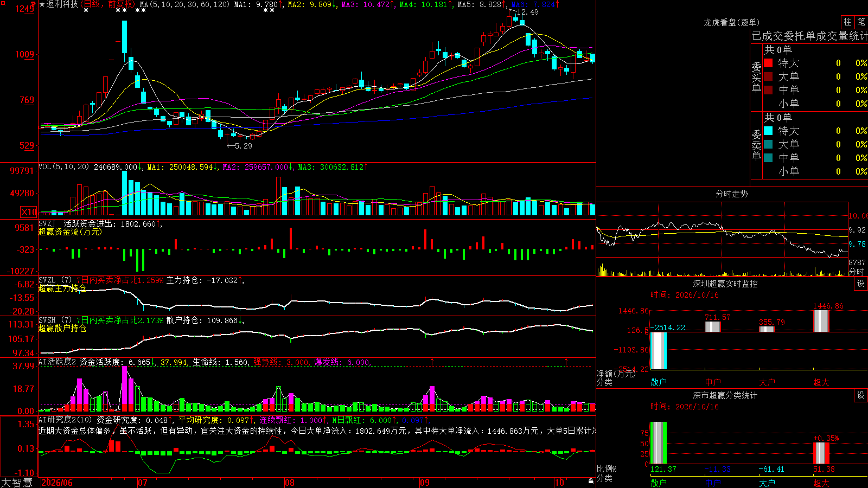Click the VOL(5,10,20) indicator label
Screen dimensions: 868x488
tap(64, 167)
